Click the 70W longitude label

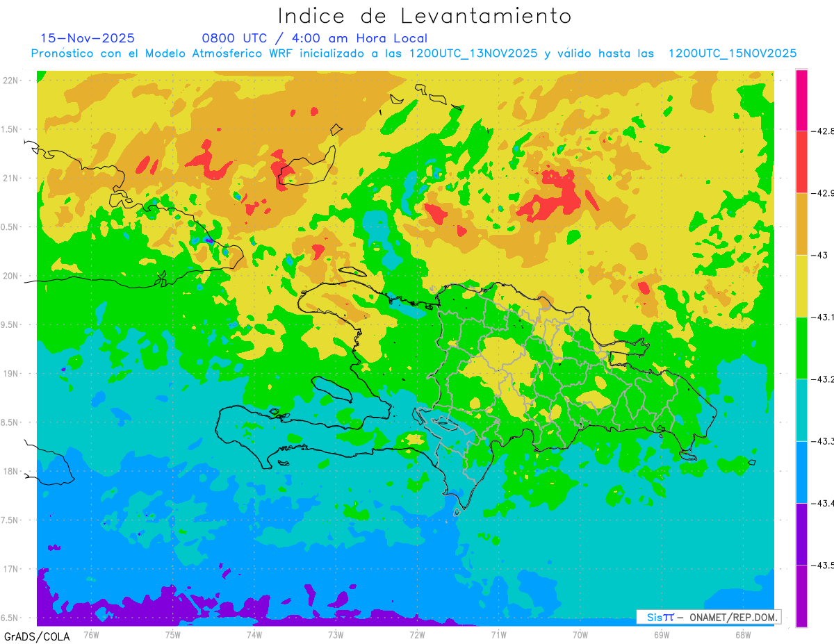click(580, 634)
